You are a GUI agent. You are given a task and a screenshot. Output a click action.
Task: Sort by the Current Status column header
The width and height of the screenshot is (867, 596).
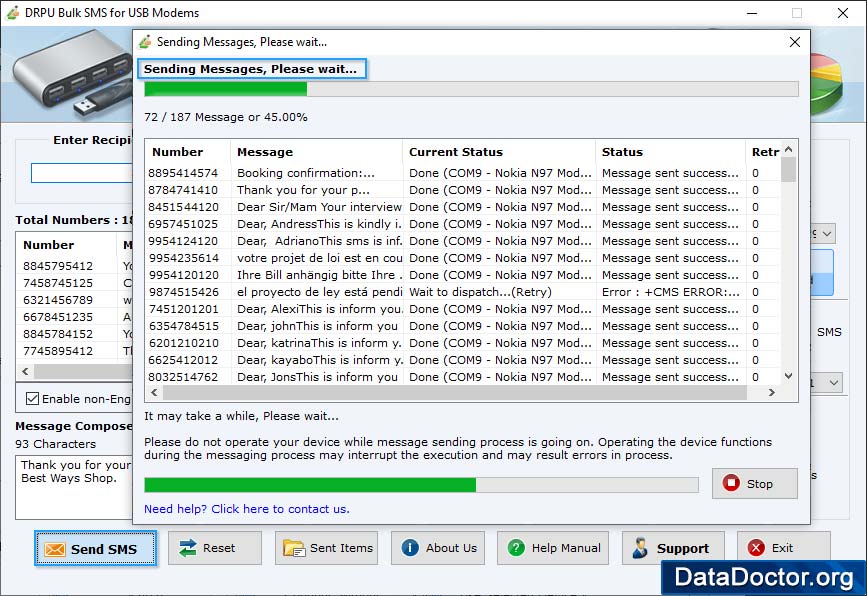tap(499, 152)
